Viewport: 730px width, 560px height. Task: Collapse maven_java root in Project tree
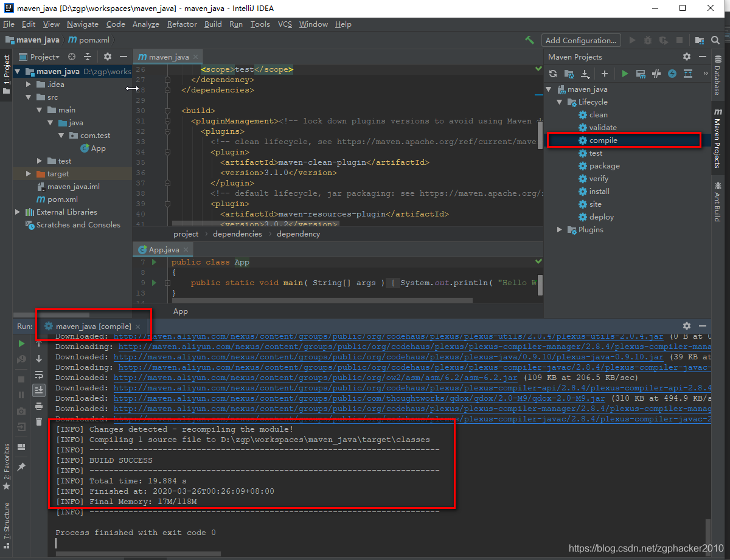click(x=18, y=71)
